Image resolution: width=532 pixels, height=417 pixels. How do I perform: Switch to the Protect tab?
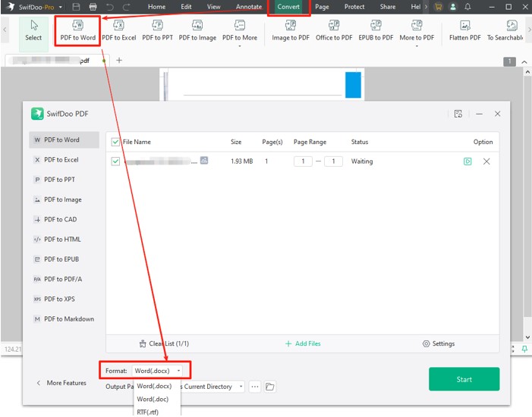(x=354, y=7)
